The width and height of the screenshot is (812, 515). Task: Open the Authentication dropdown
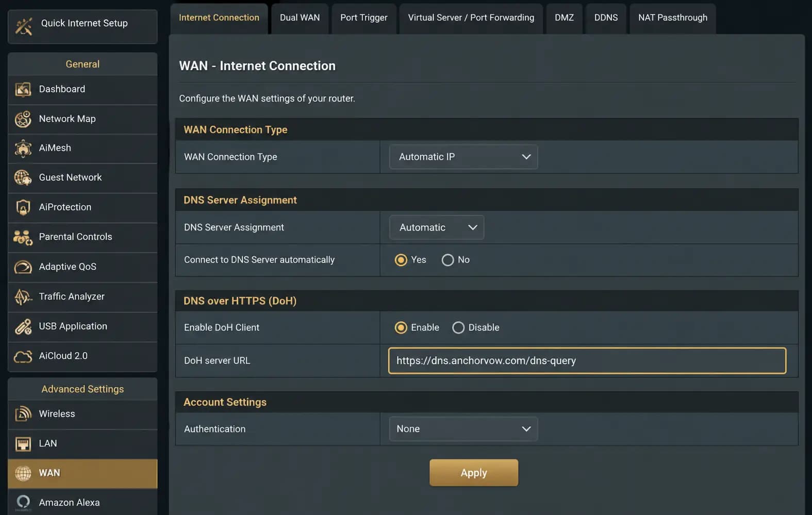coord(463,429)
